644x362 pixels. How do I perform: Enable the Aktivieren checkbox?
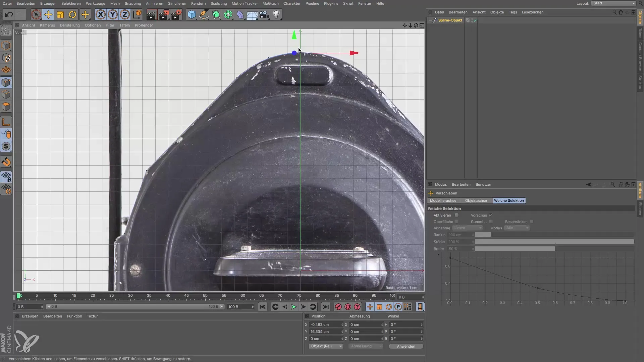457,215
